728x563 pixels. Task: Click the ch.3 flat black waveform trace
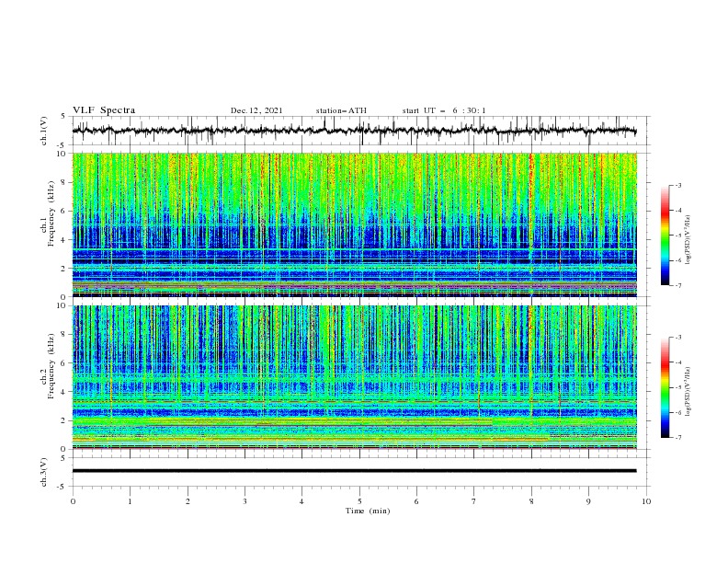354,471
